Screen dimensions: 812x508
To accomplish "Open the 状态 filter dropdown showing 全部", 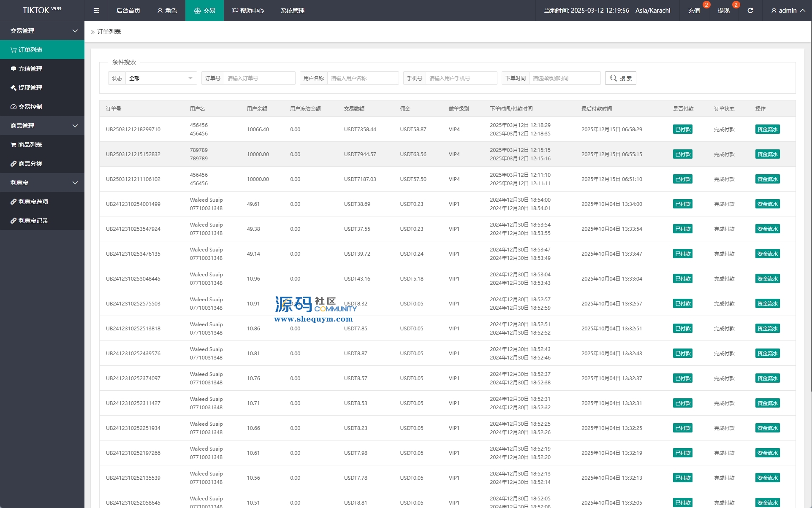I will tap(161, 78).
